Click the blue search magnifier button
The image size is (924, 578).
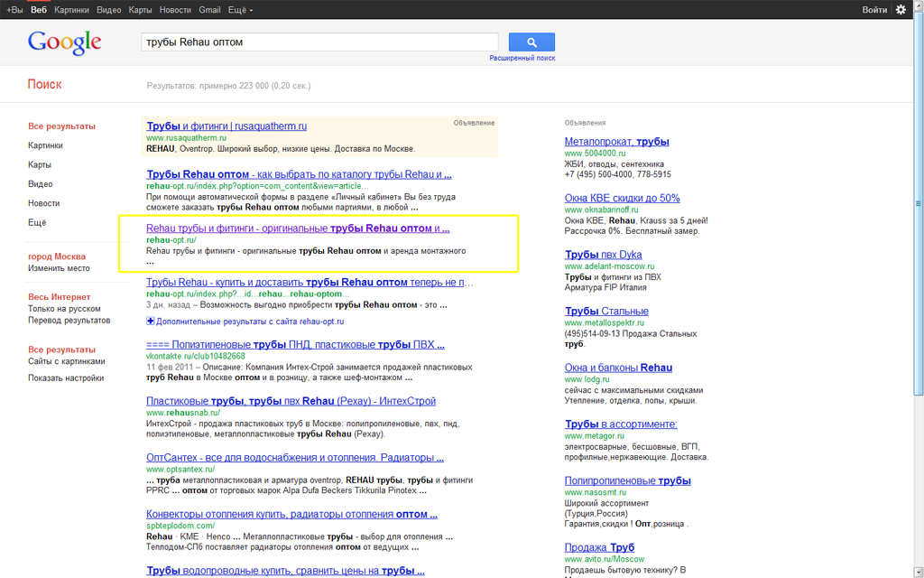(x=531, y=42)
